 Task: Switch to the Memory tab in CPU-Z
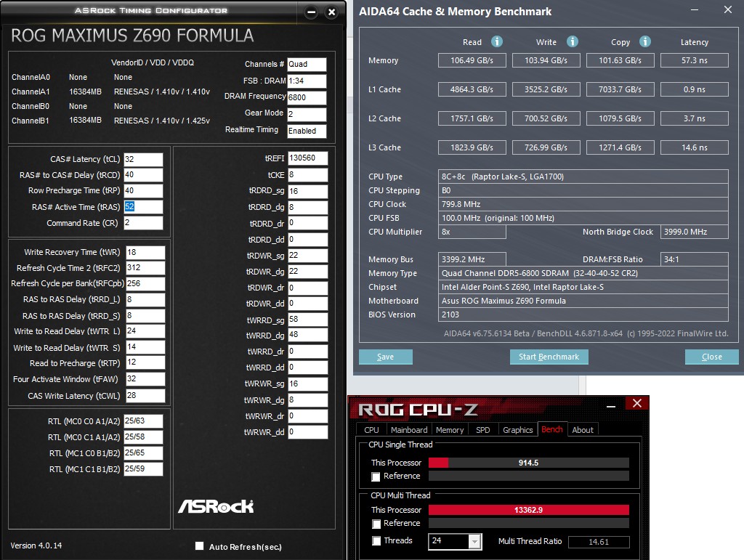click(x=450, y=429)
